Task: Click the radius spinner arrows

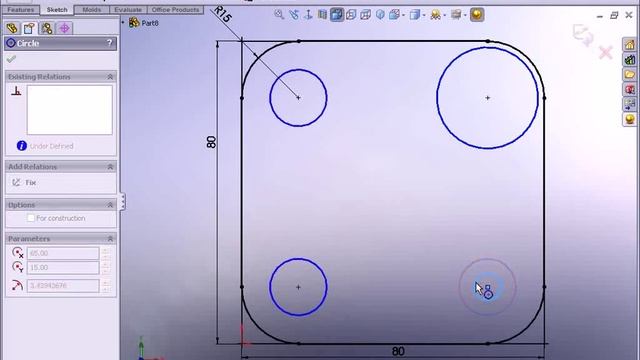Action: [106, 285]
